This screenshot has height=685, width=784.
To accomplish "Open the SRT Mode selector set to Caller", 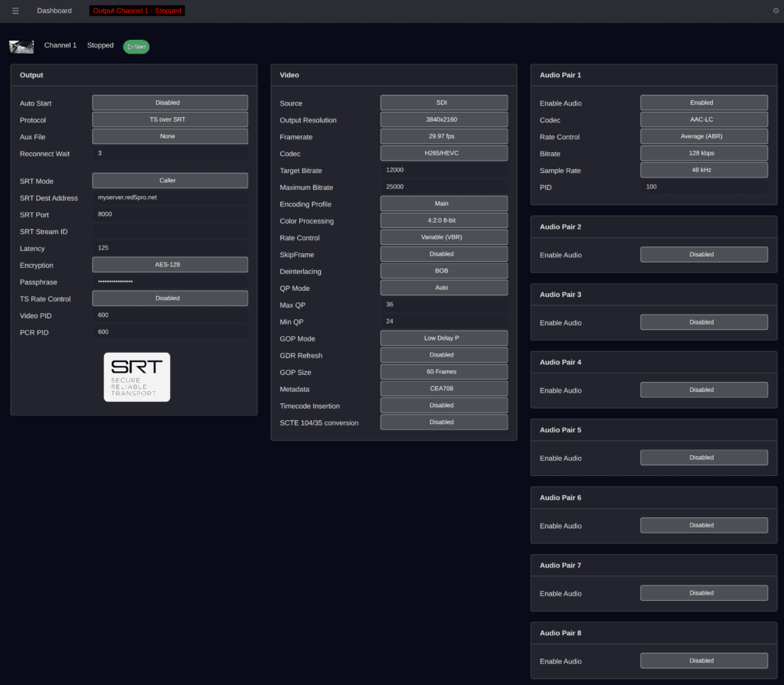I will pyautogui.click(x=169, y=180).
